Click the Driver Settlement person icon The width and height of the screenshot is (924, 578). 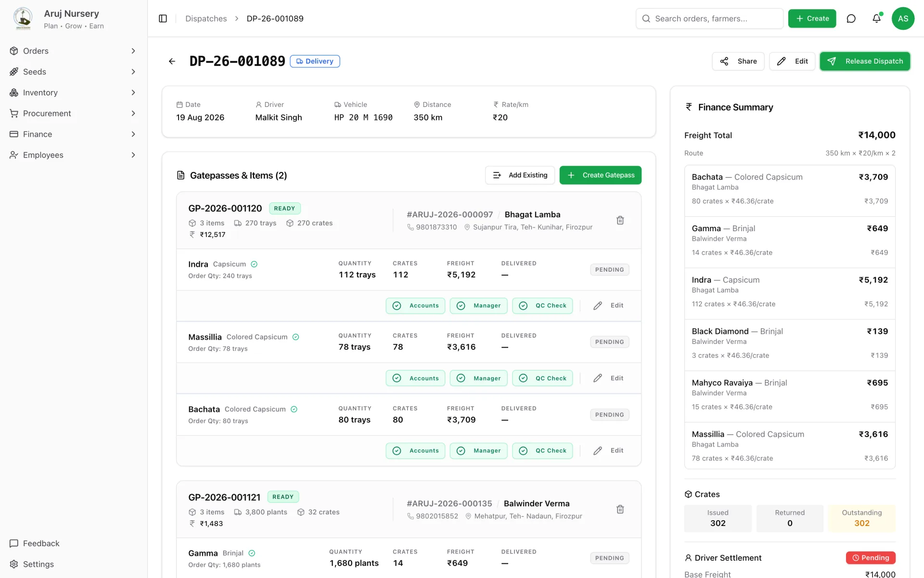(x=688, y=558)
